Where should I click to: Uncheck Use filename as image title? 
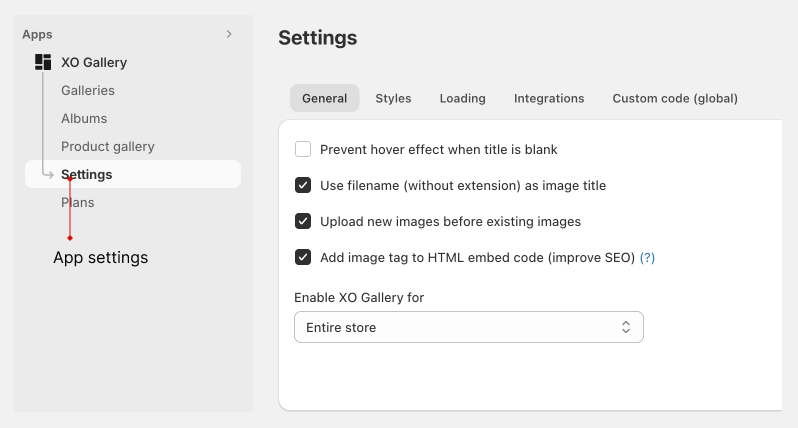coord(303,185)
